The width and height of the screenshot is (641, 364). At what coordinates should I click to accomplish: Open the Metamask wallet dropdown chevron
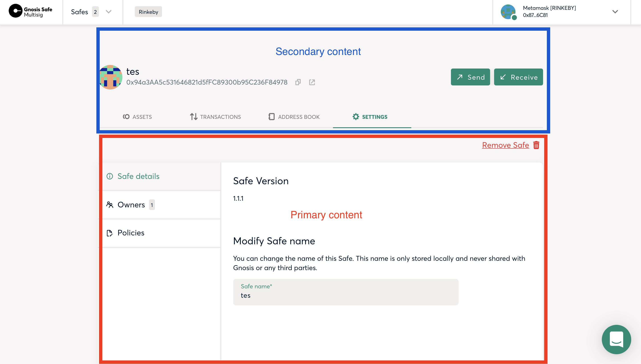pyautogui.click(x=615, y=12)
